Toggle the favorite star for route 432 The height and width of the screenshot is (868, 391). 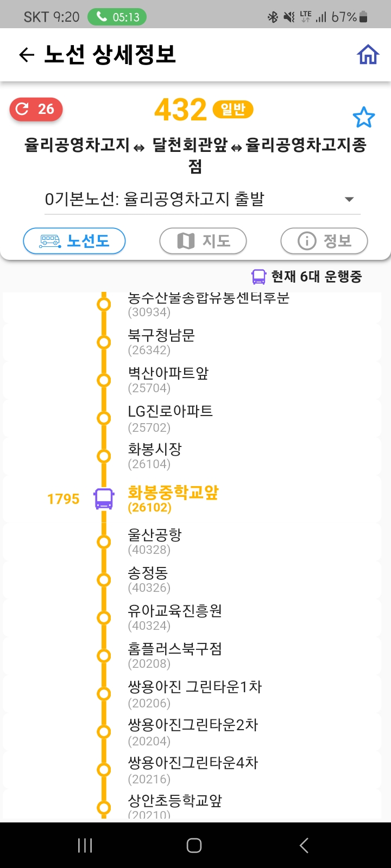tap(363, 118)
